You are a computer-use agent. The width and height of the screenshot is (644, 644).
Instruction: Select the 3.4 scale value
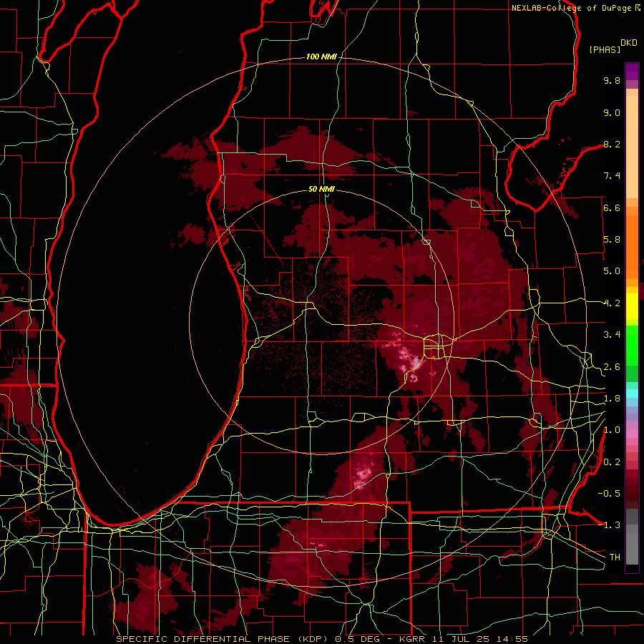[612, 335]
